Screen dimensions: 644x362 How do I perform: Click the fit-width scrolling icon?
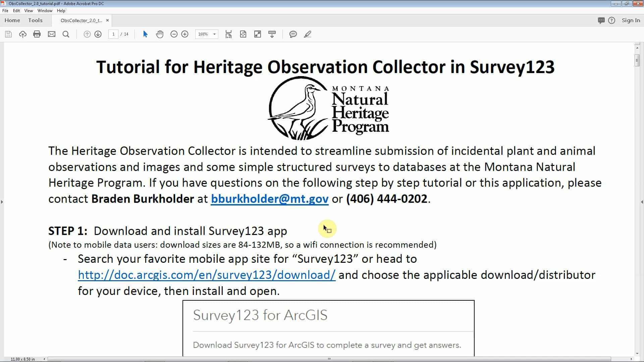point(228,34)
